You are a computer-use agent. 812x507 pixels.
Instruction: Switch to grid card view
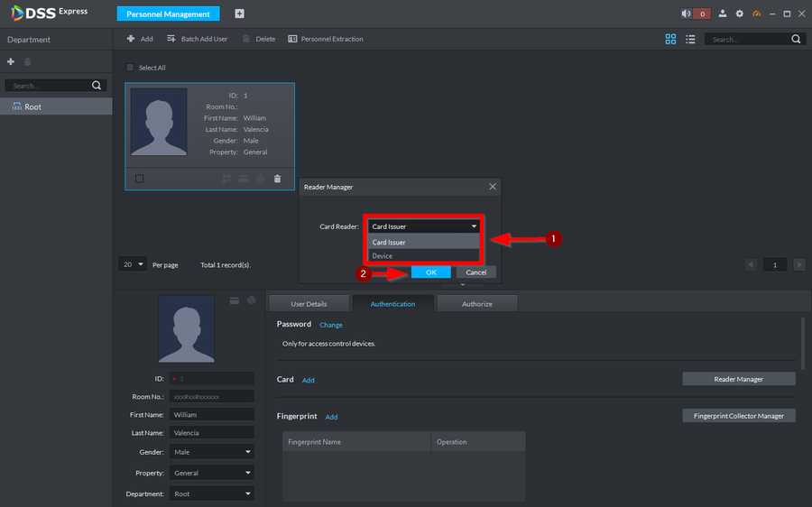(670, 40)
